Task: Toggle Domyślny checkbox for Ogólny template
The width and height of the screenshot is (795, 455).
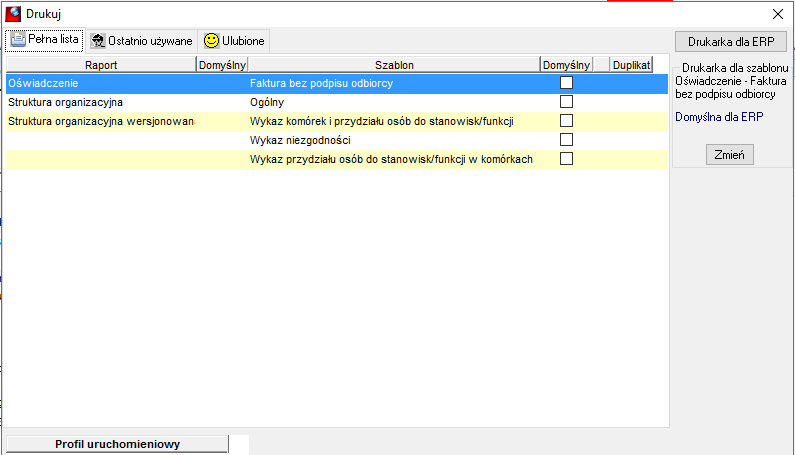Action: (566, 101)
